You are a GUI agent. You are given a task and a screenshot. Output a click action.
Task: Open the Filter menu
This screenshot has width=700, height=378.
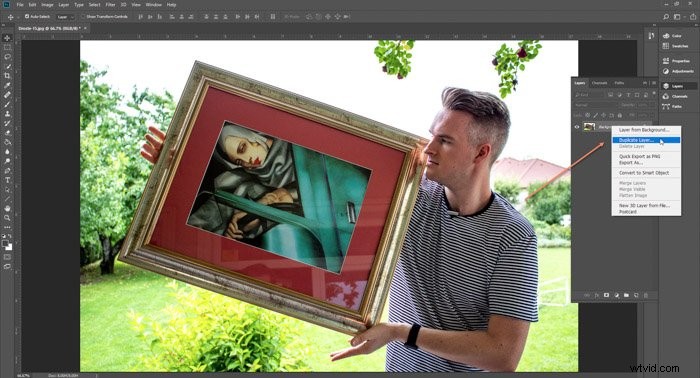(111, 4)
